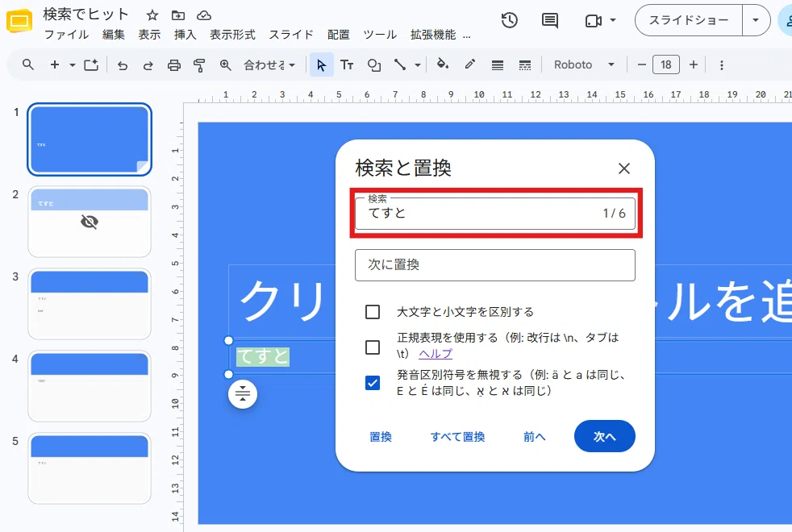The width and height of the screenshot is (792, 532).
Task: Open border weight options
Action: click(x=498, y=65)
